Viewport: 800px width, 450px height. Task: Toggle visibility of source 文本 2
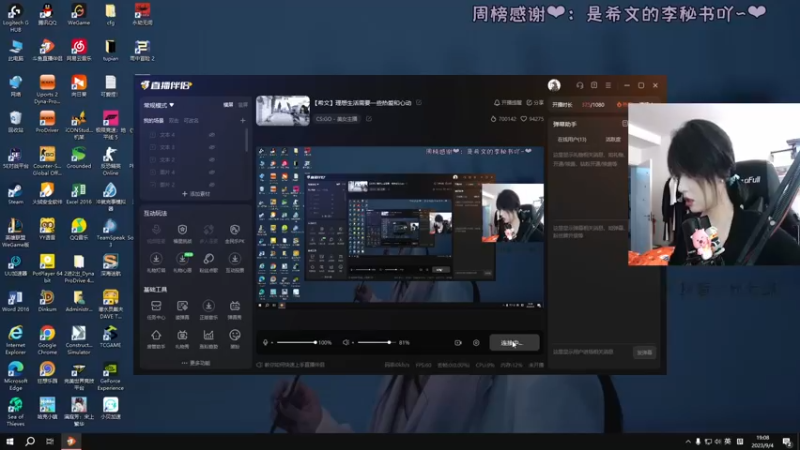(212, 160)
